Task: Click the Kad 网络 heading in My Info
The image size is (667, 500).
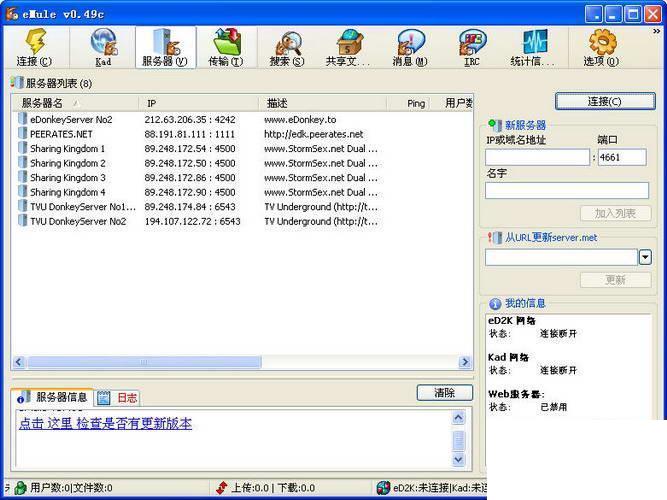Action: point(508,357)
